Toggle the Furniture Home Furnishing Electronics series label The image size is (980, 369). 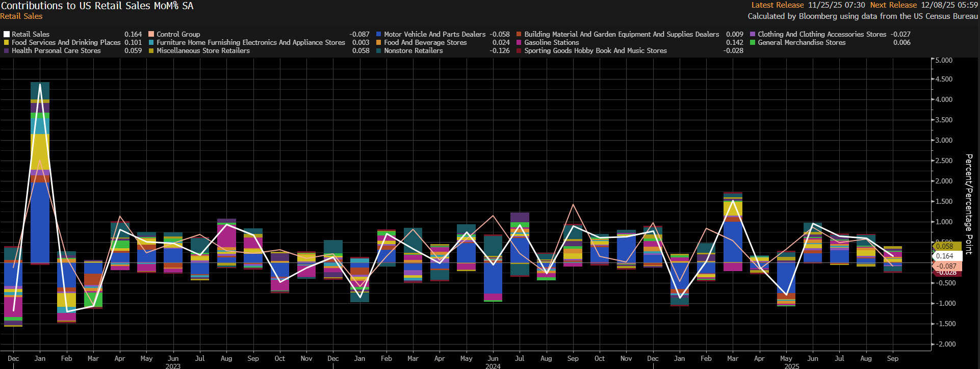click(250, 43)
